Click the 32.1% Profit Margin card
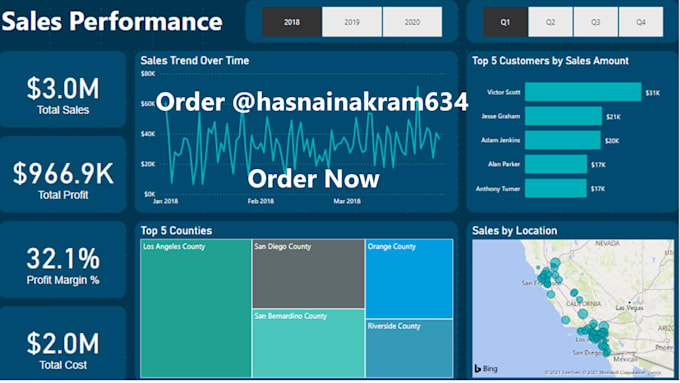The height and width of the screenshot is (383, 680). 63,259
